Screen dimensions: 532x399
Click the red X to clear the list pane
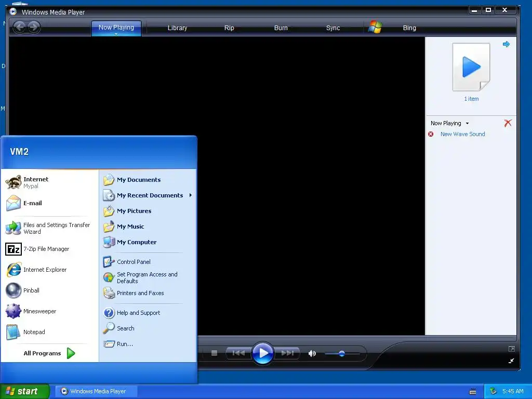click(x=508, y=123)
